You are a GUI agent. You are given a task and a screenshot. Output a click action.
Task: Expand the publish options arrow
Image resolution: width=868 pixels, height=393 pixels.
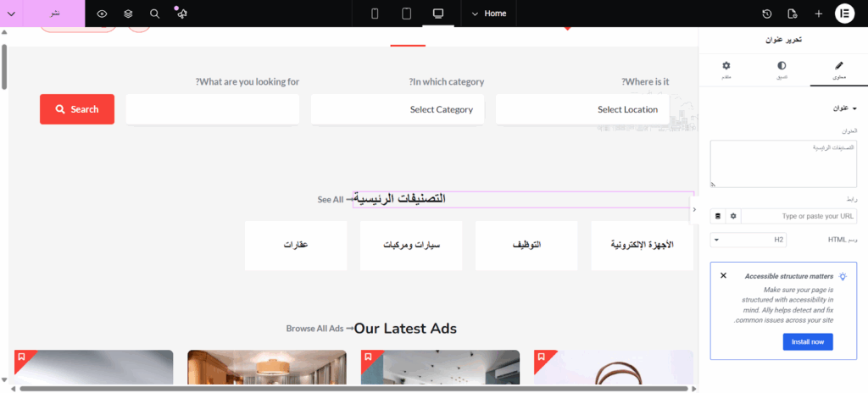coord(11,14)
